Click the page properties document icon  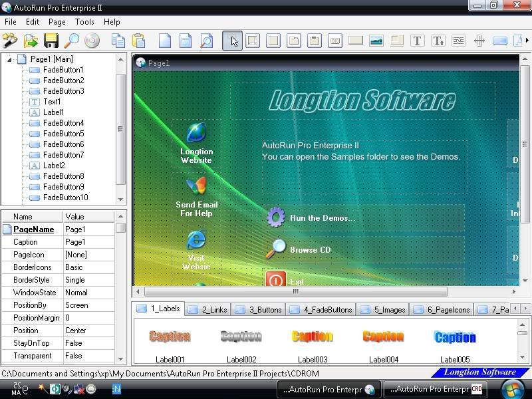pyautogui.click(x=186, y=41)
